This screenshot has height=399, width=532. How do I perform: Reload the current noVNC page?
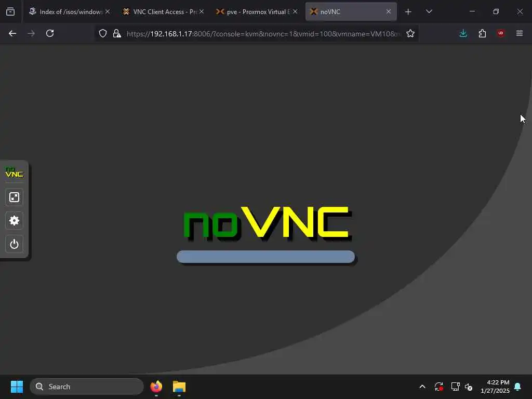[50, 33]
